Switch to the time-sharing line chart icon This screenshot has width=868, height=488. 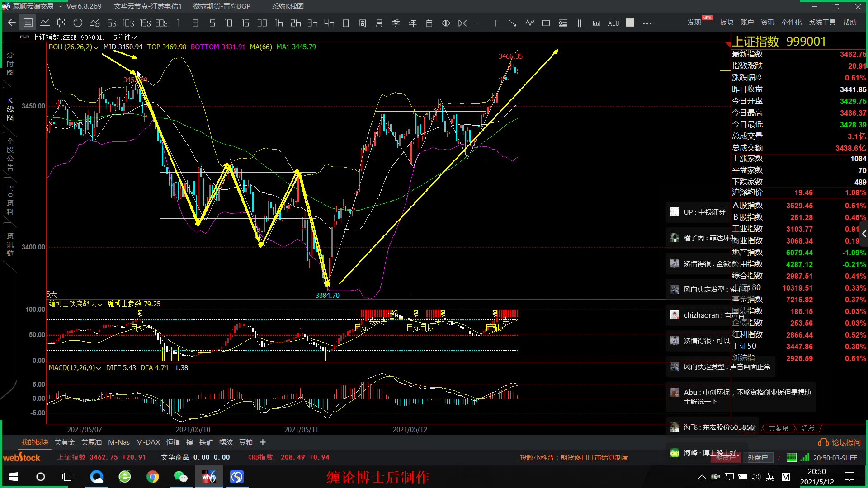(45, 23)
